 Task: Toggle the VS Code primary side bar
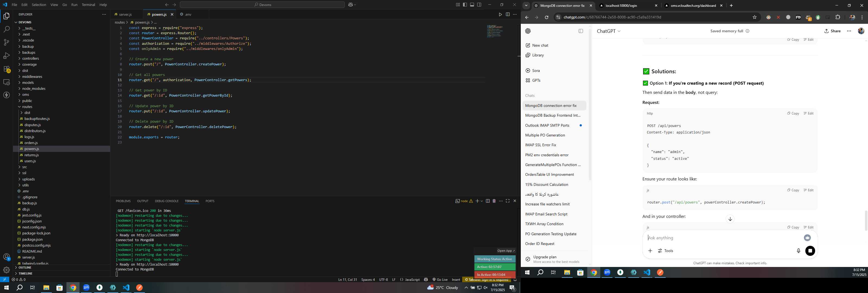point(465,5)
